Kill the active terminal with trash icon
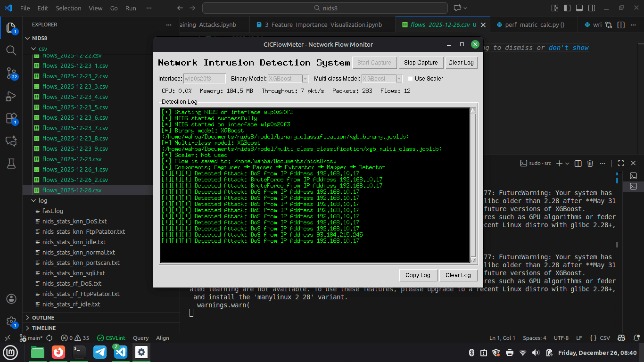Screen dimensions: 644x362 pos(590,163)
